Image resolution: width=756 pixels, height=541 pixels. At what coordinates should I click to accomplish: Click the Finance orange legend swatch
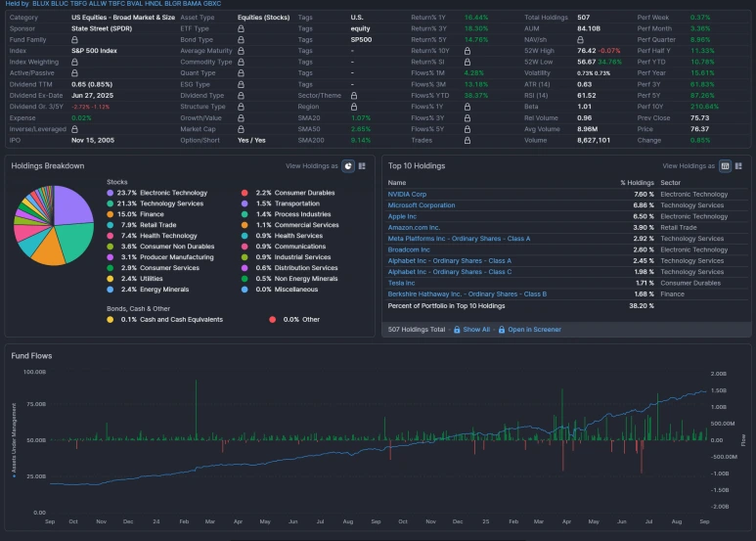(110, 214)
